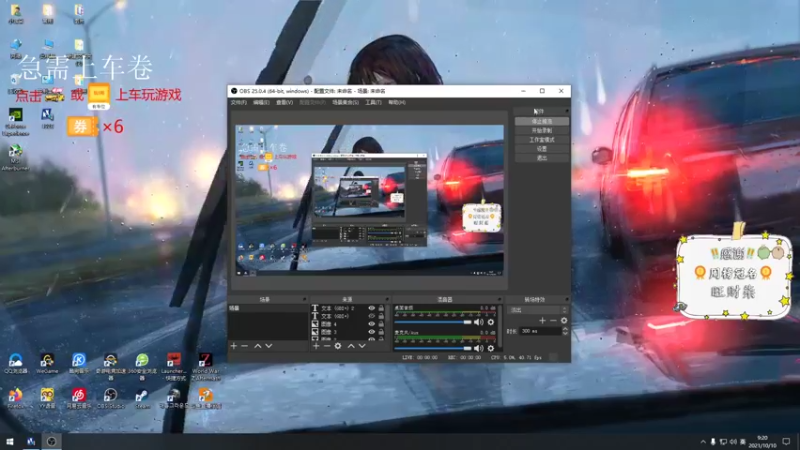Expand hidden system tray icons chevron
Screen dimensions: 800x450
703,441
